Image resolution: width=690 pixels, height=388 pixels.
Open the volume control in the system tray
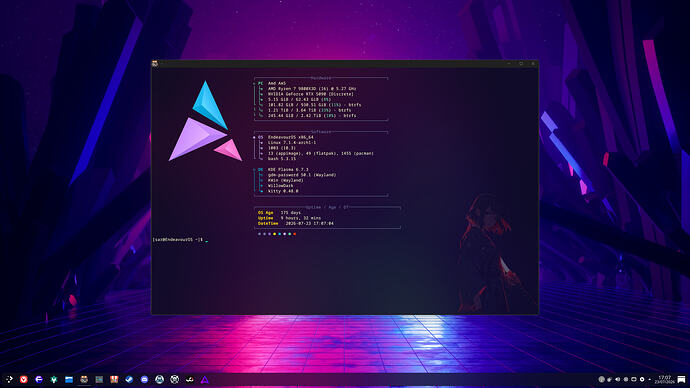[618, 379]
